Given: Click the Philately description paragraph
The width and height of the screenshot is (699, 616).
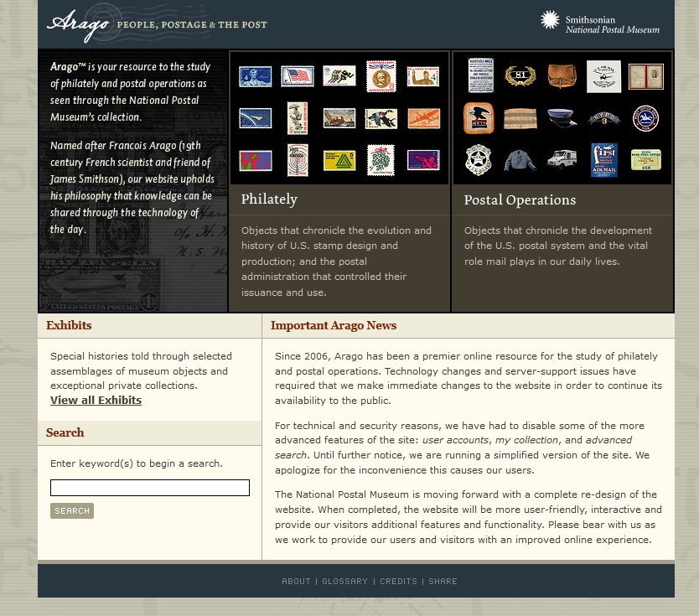Looking at the screenshot, I should pyautogui.click(x=337, y=261).
